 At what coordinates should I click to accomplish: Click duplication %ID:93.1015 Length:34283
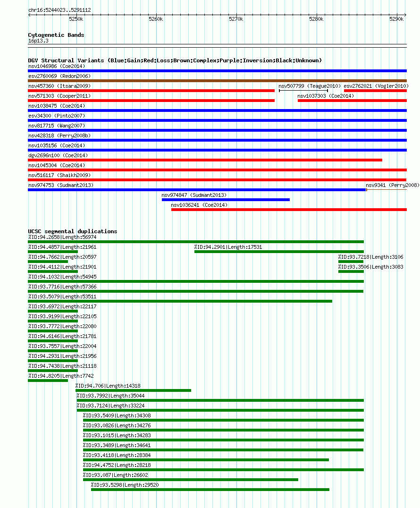[x=117, y=435]
